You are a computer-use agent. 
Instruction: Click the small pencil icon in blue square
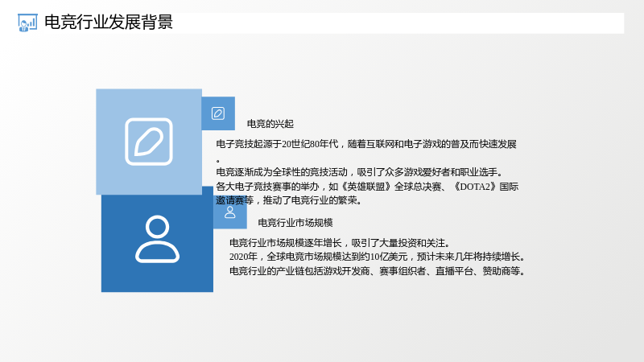(x=218, y=113)
